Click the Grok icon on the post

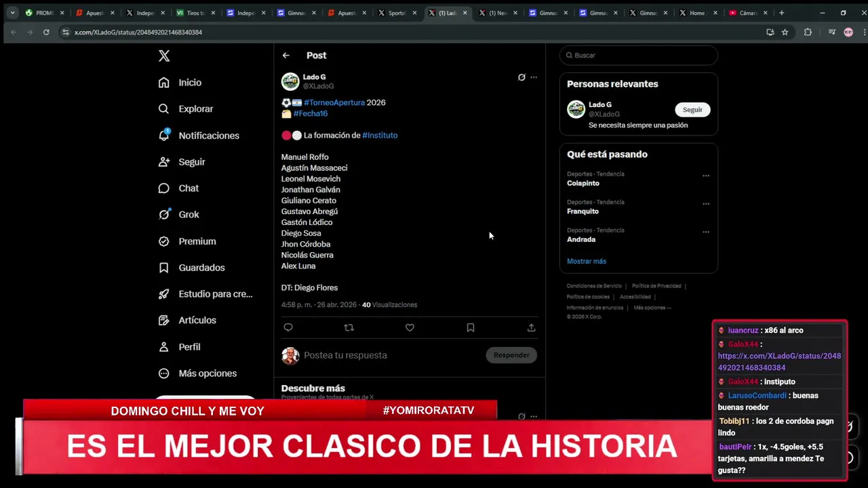[521, 77]
